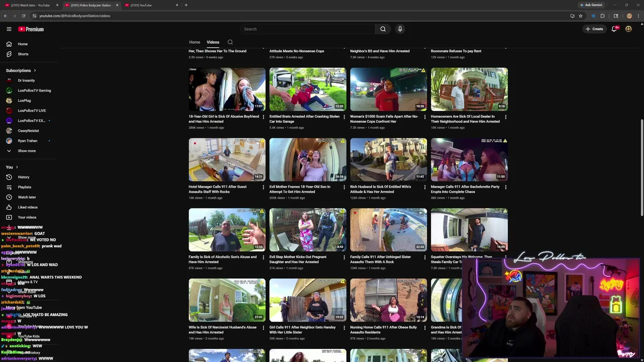The width and height of the screenshot is (644, 362).
Task: Open Girl Calls 911 Neighbor thumbnail
Action: [307, 300]
